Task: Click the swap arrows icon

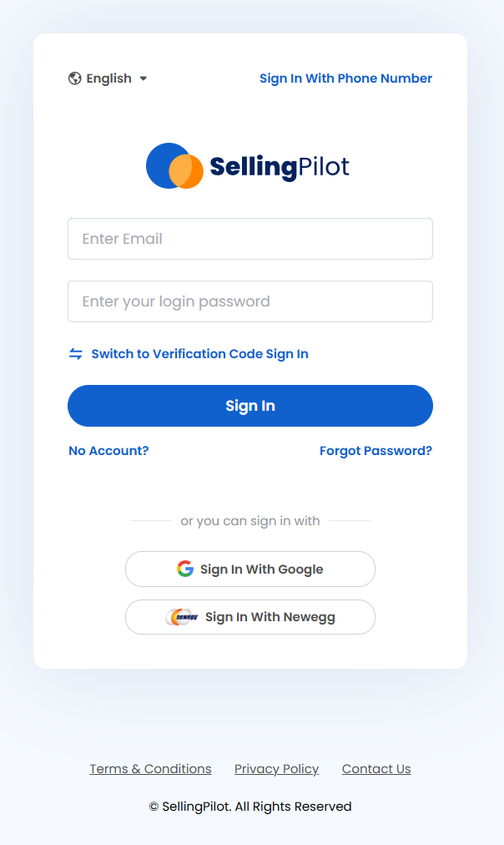Action: click(x=75, y=354)
